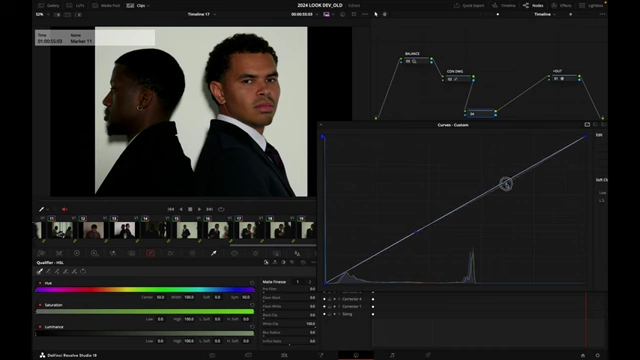The image size is (640, 360).
Task: Open the Edit page icon
Action: pos(284,355)
